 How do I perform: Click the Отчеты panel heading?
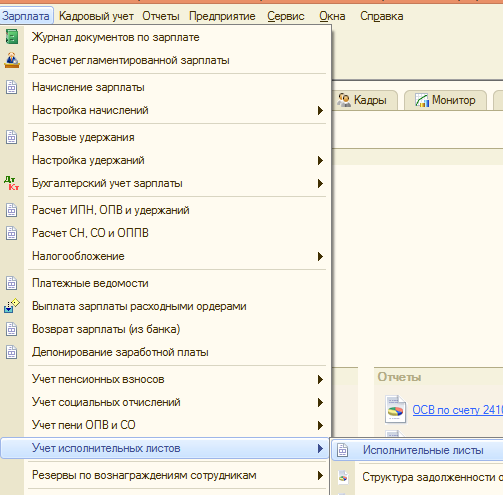(399, 377)
